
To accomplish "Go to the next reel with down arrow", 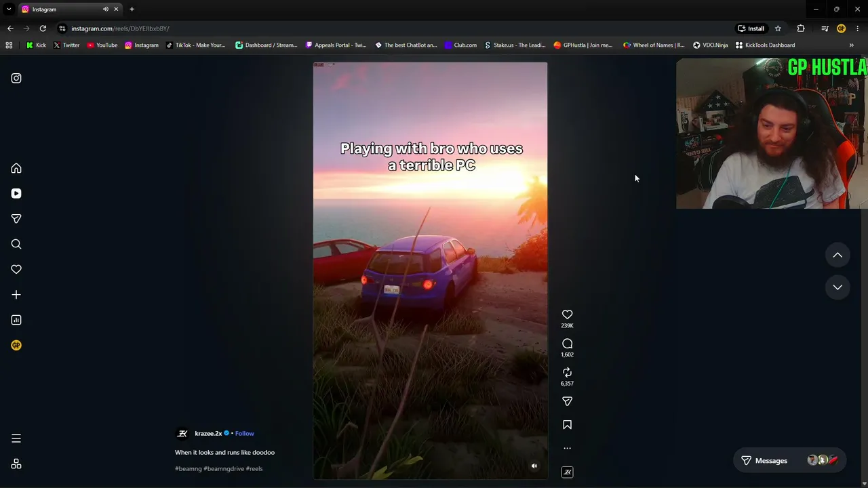I will click(837, 287).
